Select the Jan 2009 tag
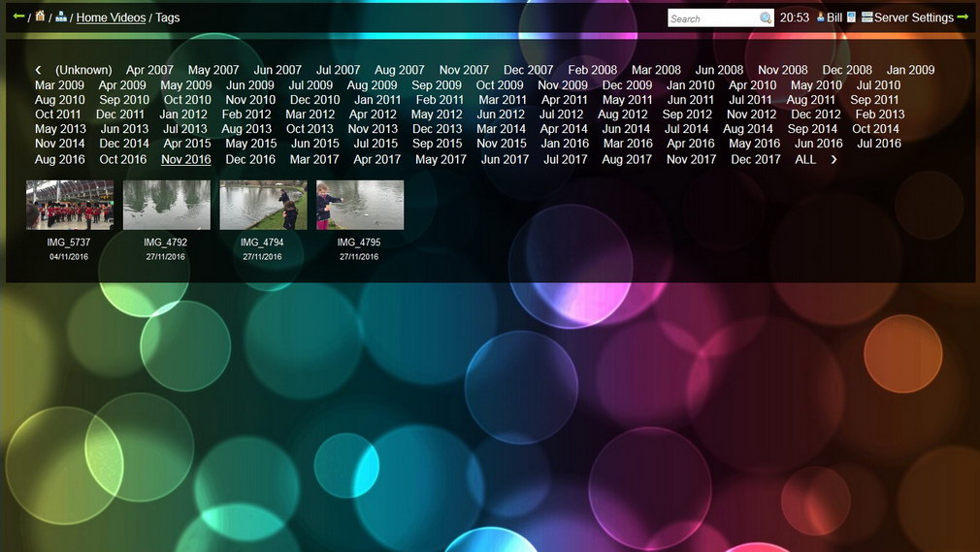980x552 pixels. coord(911,70)
